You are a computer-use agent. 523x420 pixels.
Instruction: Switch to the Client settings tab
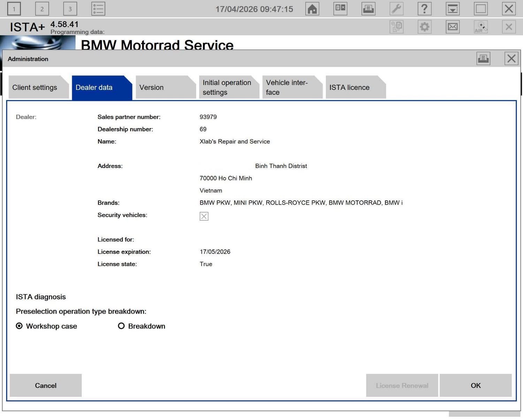tap(35, 87)
